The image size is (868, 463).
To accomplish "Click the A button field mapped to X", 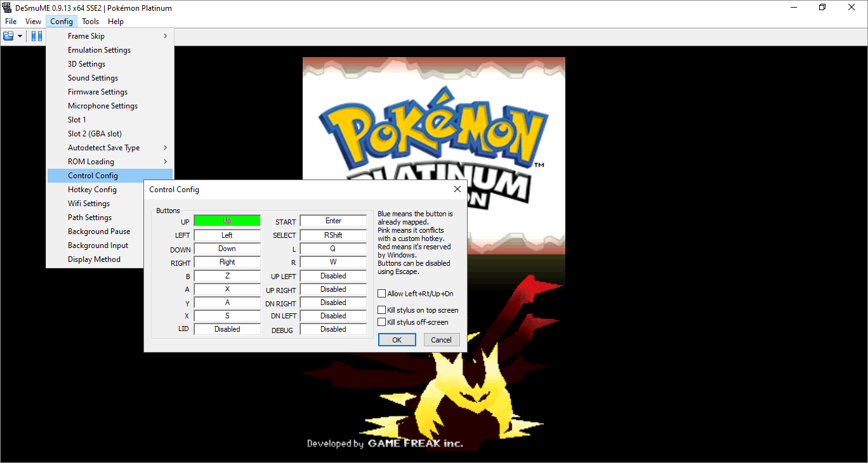I will tap(227, 289).
